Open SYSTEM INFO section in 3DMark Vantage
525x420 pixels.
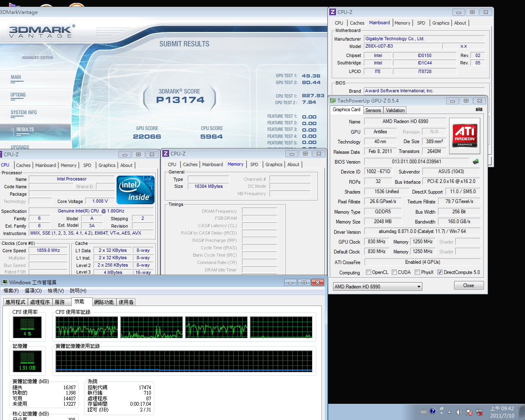pyautogui.click(x=24, y=112)
